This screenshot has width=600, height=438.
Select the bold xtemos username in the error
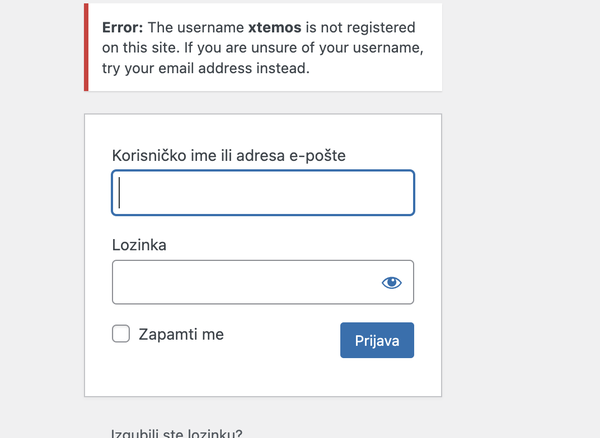(275, 28)
